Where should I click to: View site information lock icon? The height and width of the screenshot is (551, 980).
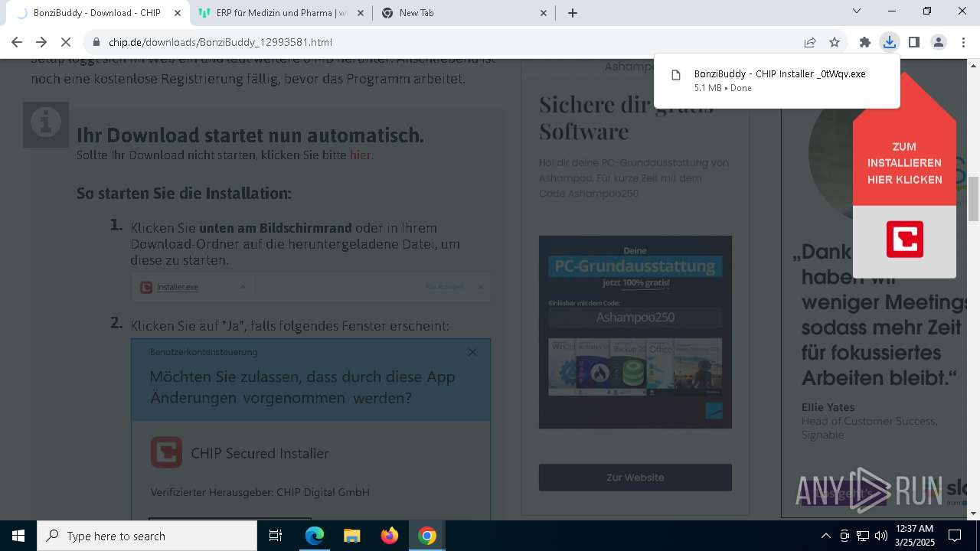pos(96,42)
